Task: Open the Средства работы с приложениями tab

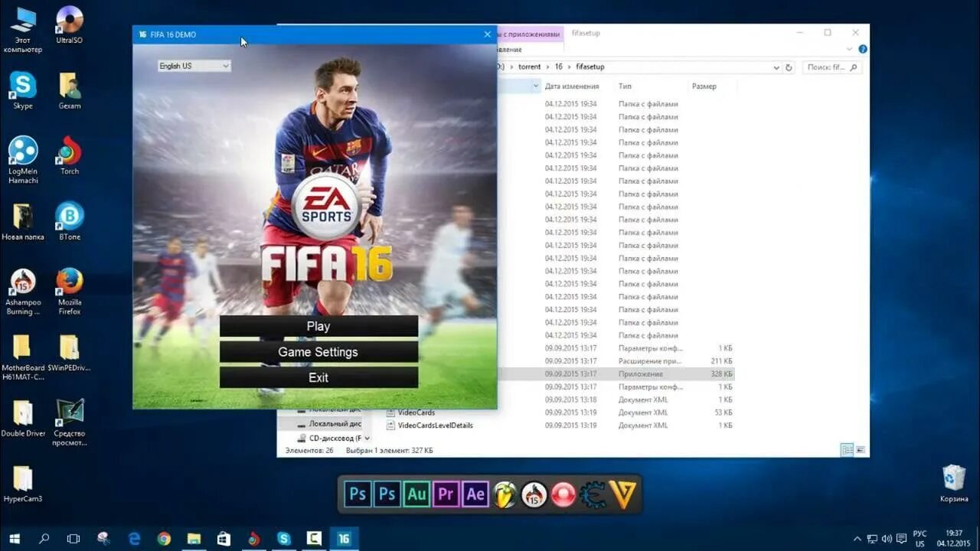Action: pyautogui.click(x=530, y=34)
